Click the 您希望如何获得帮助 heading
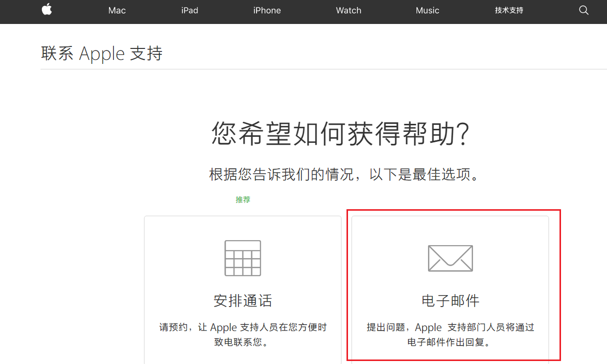This screenshot has height=364, width=607. (x=341, y=134)
